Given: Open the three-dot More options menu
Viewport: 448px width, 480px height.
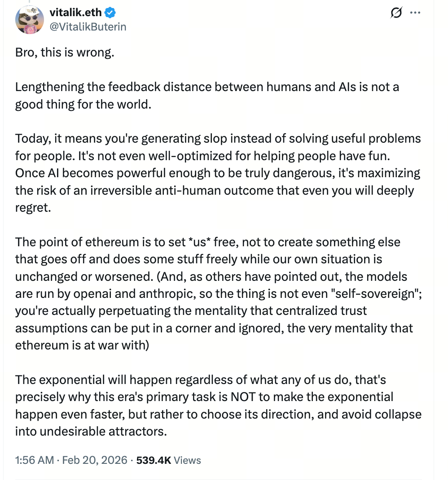Looking at the screenshot, I should [x=416, y=14].
